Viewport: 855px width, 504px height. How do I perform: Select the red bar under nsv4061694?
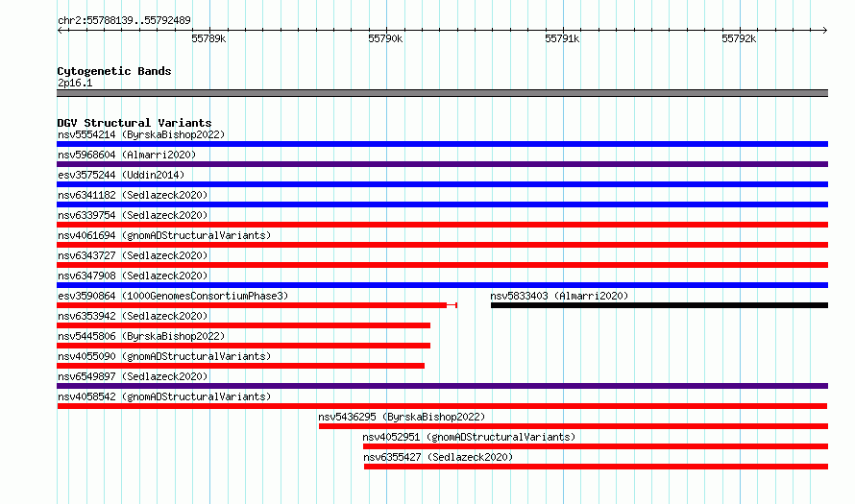pyautogui.click(x=442, y=245)
